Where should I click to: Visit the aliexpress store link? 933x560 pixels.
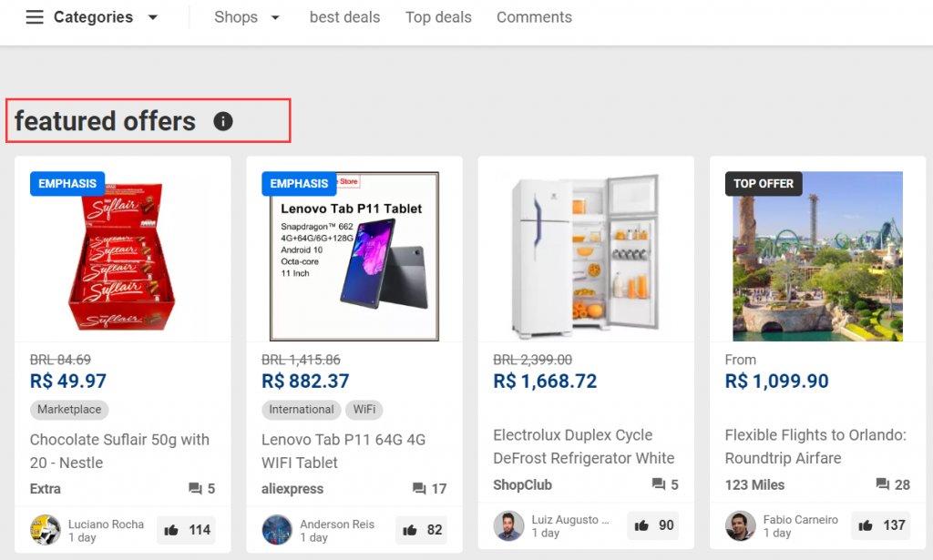point(292,489)
